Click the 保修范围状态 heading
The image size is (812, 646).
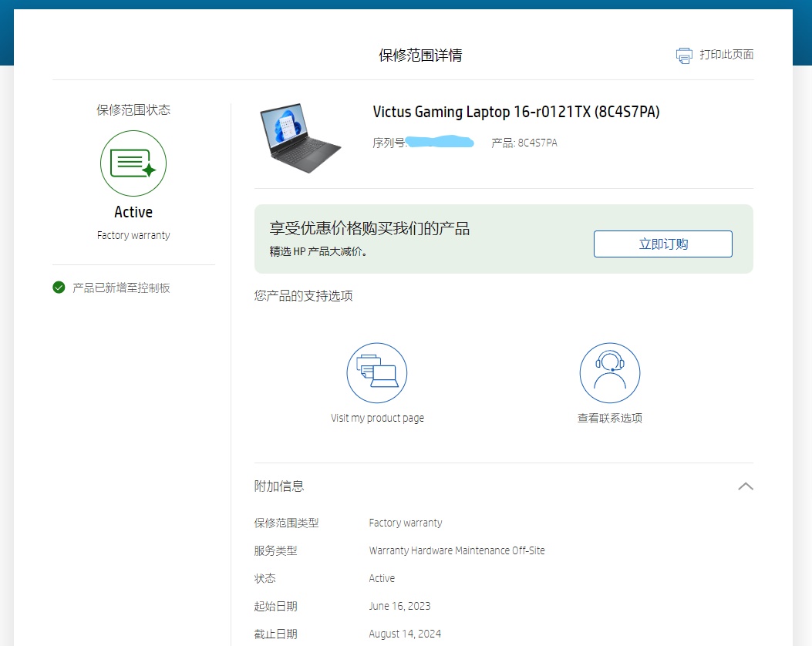pyautogui.click(x=133, y=109)
